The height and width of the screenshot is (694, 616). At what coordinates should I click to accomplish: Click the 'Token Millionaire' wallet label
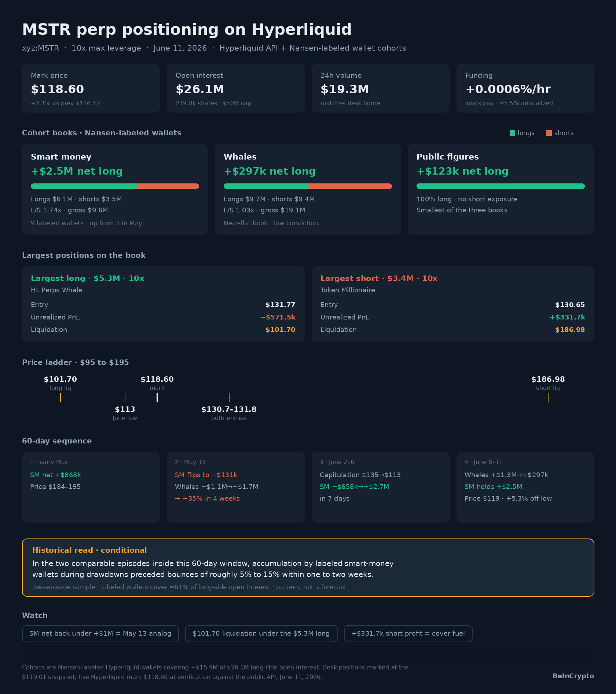pyautogui.click(x=348, y=290)
